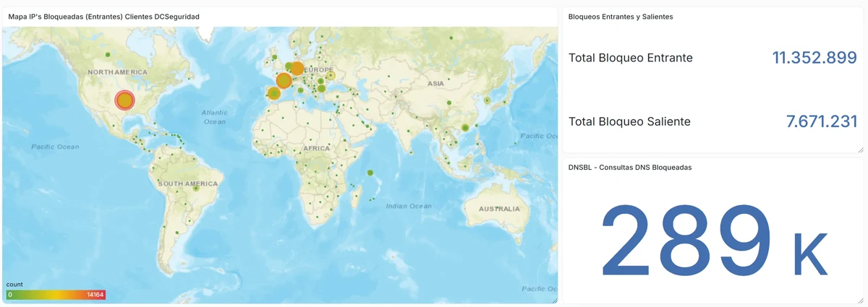Click the value 7.671.231

822,121
